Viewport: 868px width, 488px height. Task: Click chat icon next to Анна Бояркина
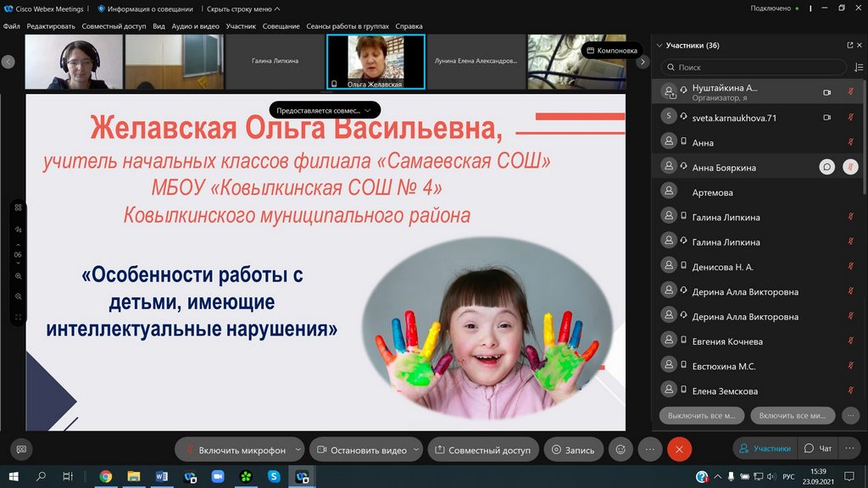pos(826,168)
